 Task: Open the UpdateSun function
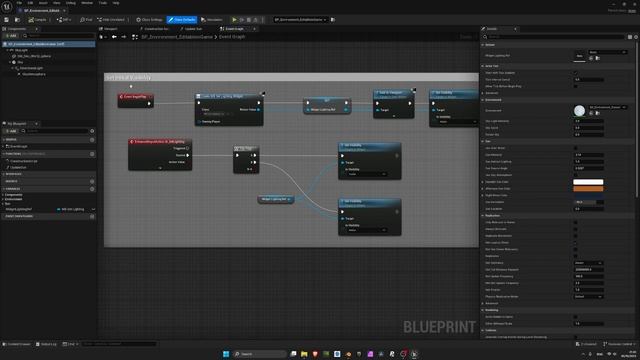18,167
